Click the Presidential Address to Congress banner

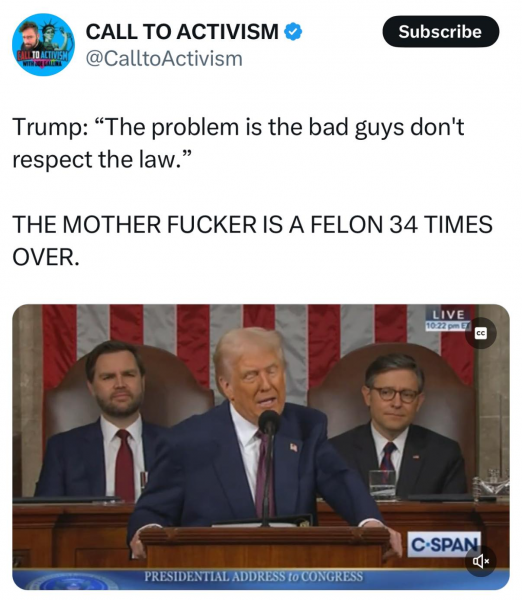click(253, 576)
